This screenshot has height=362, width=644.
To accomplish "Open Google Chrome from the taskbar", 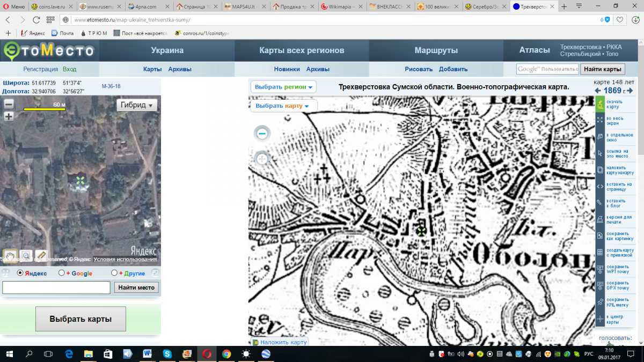I will (226, 354).
